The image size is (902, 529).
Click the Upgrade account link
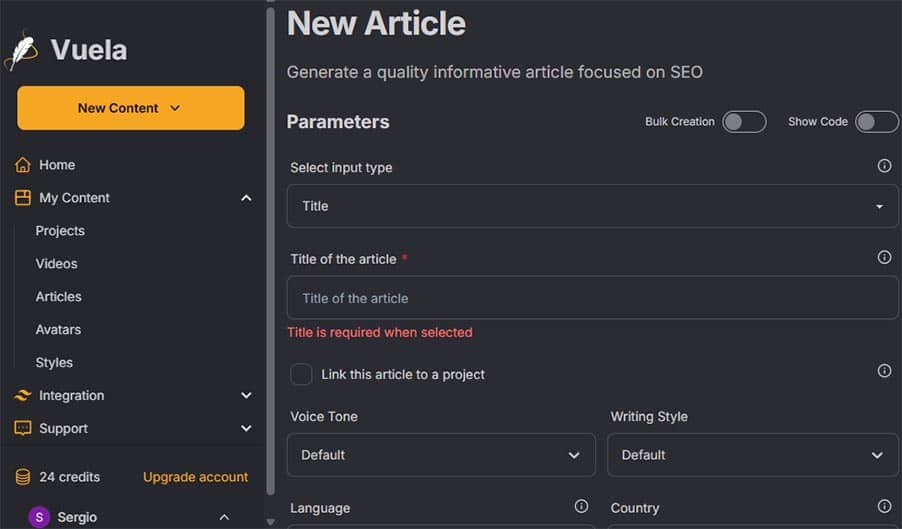pos(195,477)
